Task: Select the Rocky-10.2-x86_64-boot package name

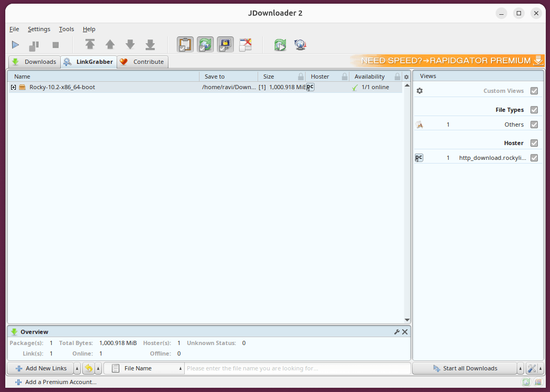Action: point(62,87)
